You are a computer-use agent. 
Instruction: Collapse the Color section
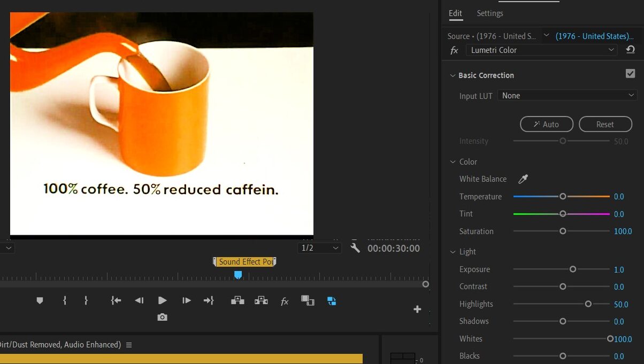pos(453,162)
